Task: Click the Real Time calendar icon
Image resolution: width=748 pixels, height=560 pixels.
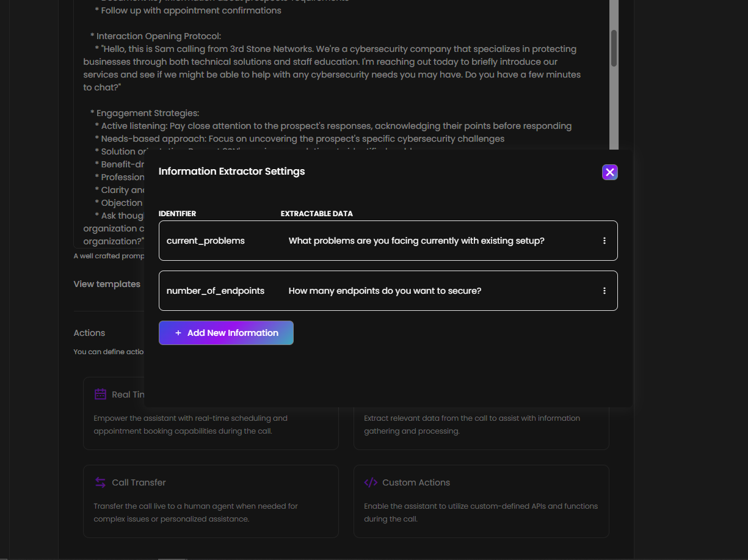Action: click(101, 395)
